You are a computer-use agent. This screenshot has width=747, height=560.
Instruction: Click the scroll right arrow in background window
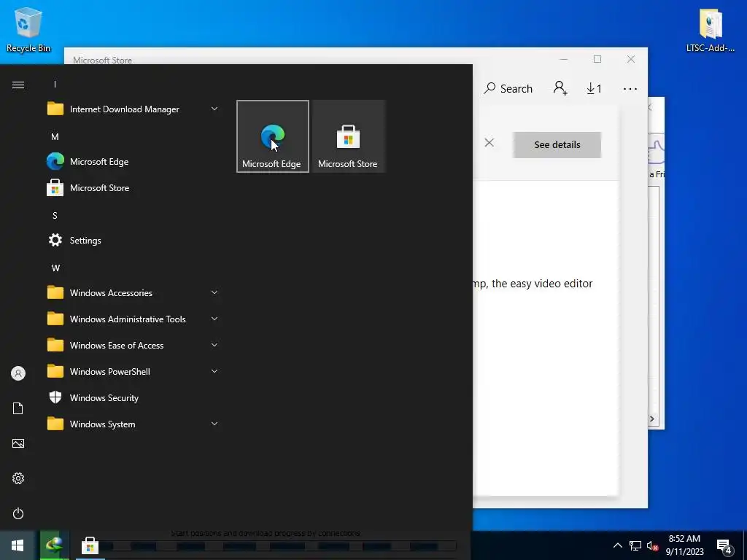[x=651, y=419]
